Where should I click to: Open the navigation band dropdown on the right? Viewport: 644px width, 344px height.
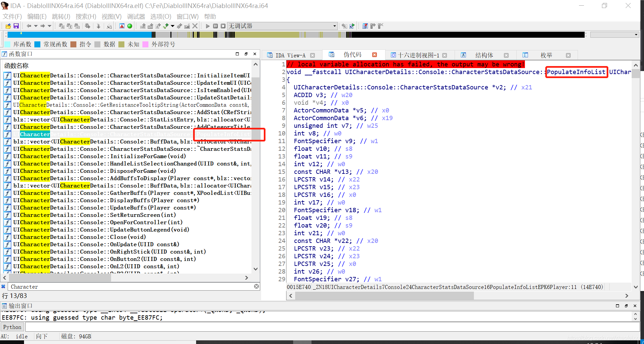pyautogui.click(x=614, y=35)
